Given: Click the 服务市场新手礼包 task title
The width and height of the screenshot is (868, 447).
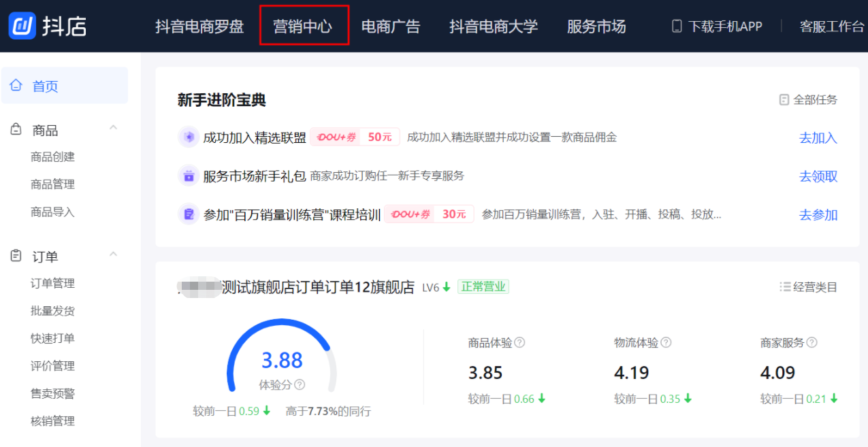Looking at the screenshot, I should (x=255, y=177).
